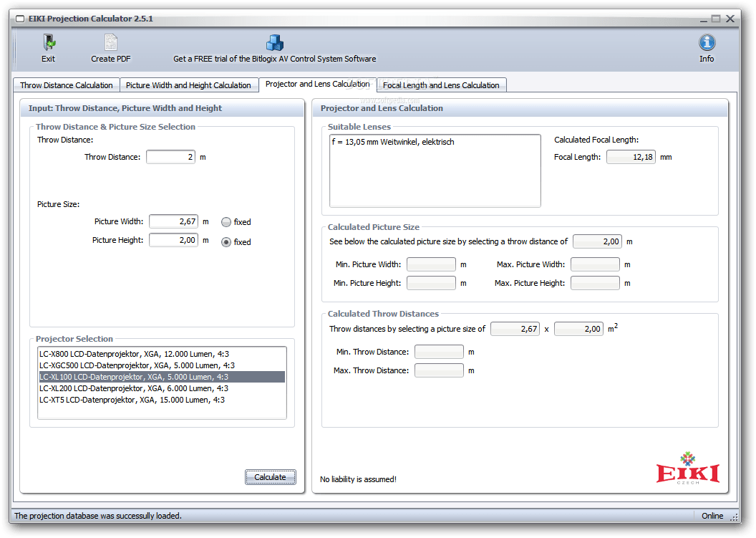
Task: Open the Focal Length and Lens Calculation tab
Action: pyautogui.click(x=441, y=85)
